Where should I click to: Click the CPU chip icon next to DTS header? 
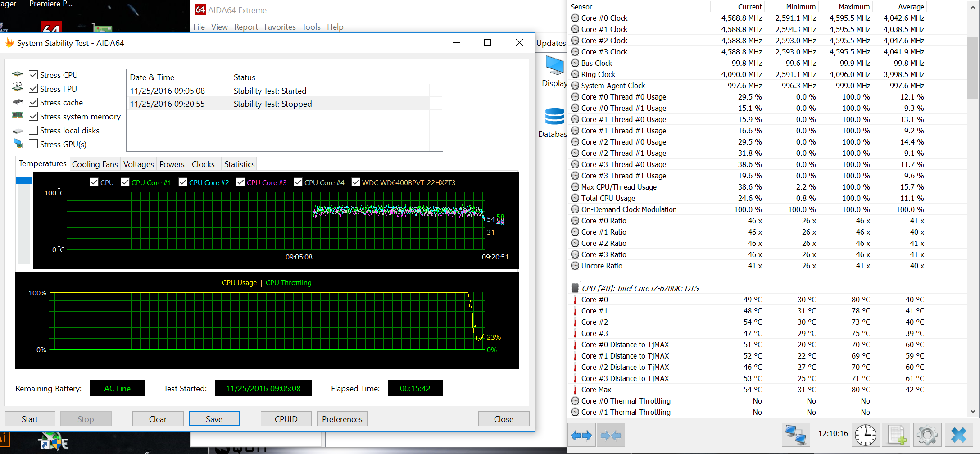click(575, 288)
